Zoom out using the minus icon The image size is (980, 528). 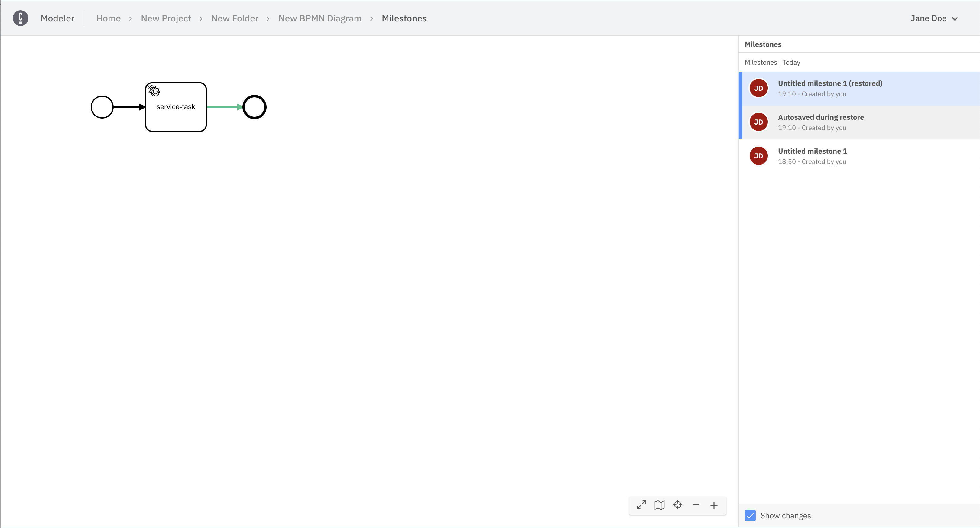696,505
